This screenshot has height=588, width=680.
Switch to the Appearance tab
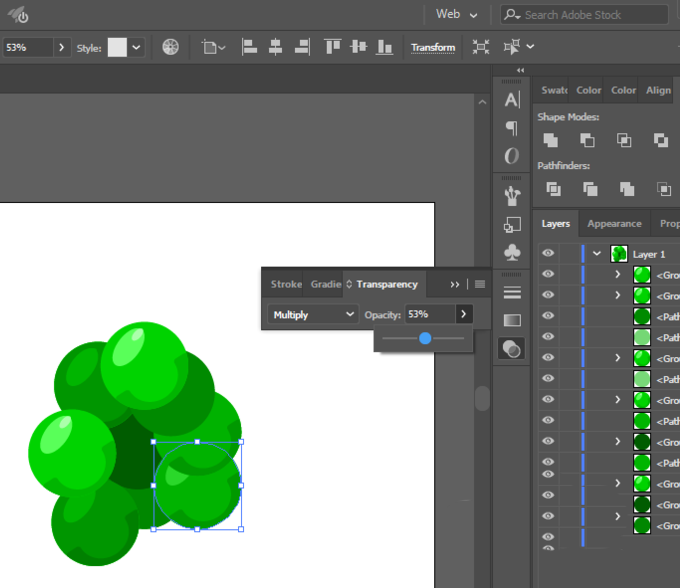click(614, 224)
